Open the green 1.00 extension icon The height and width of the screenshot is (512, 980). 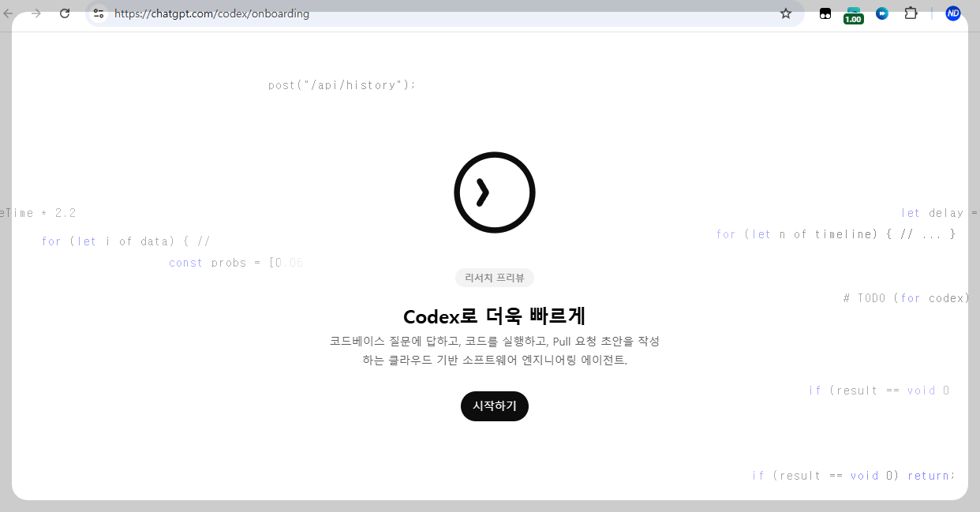[x=854, y=15]
